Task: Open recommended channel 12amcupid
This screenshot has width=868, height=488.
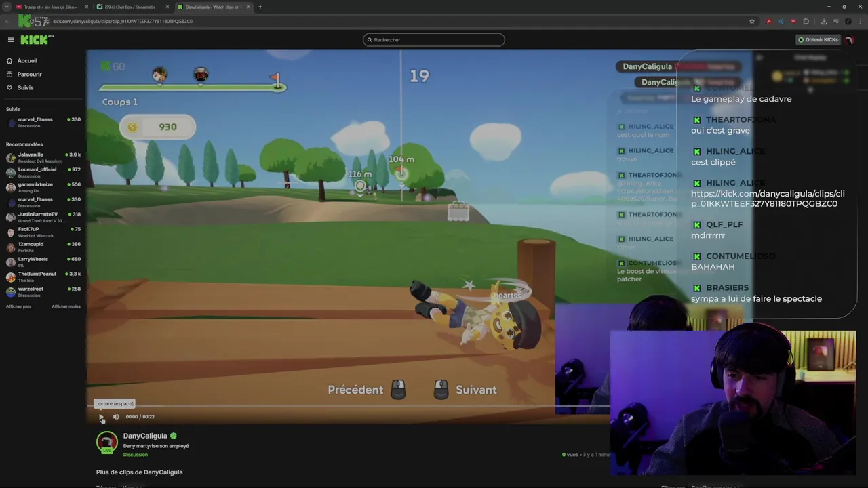Action: (x=43, y=247)
